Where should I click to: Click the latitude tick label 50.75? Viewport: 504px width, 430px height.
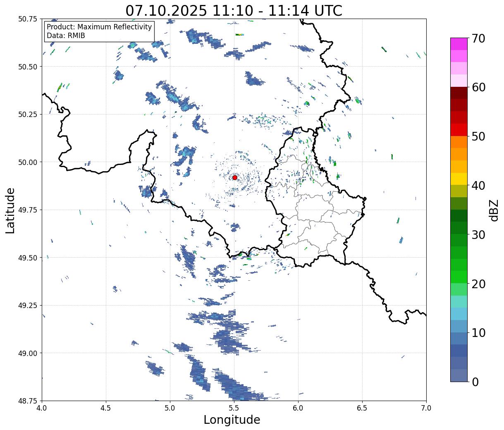pyautogui.click(x=27, y=19)
